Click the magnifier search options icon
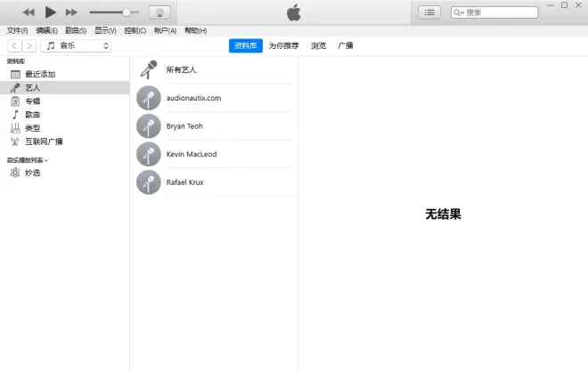This screenshot has height=372, width=588. (459, 12)
